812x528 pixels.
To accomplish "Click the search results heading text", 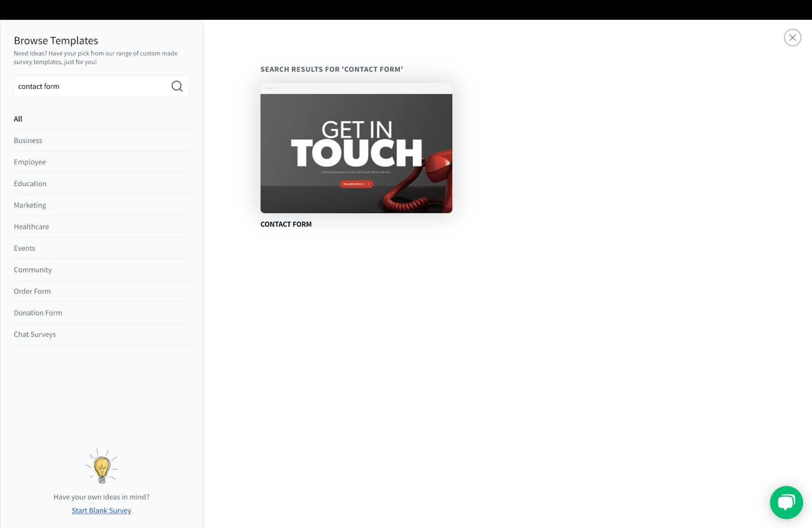I will tap(332, 69).
